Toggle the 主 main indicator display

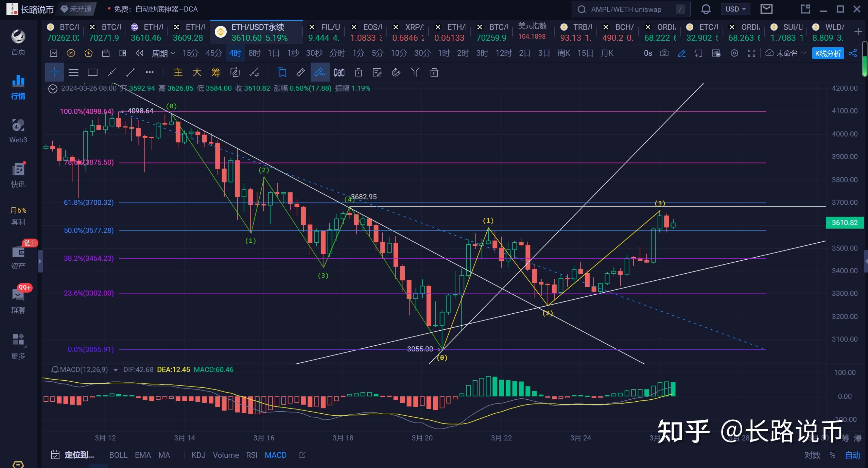(x=178, y=72)
